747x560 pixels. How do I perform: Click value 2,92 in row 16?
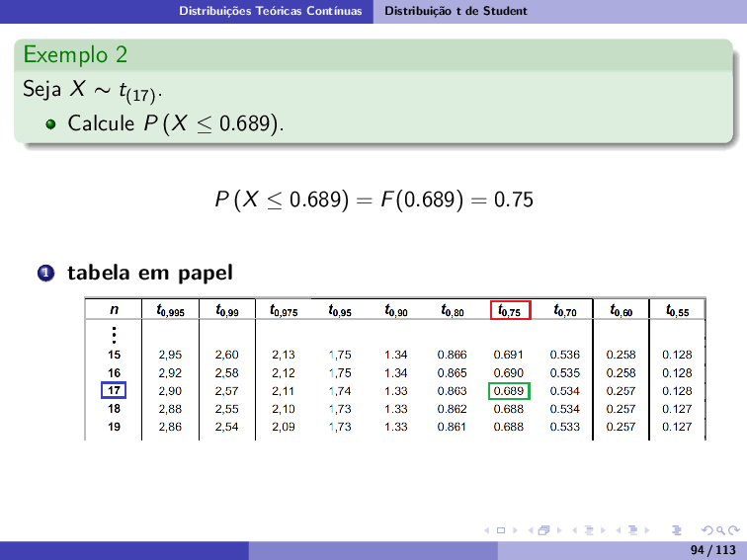(x=170, y=373)
